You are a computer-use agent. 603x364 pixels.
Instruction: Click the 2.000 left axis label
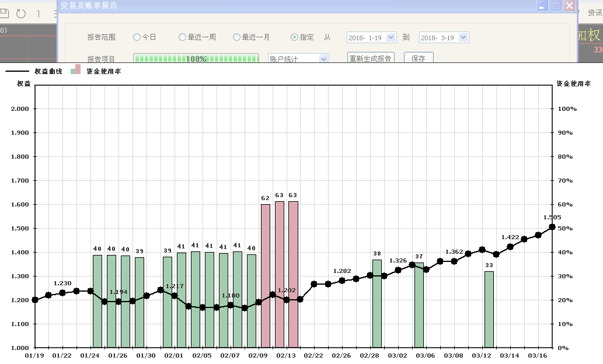click(x=20, y=108)
